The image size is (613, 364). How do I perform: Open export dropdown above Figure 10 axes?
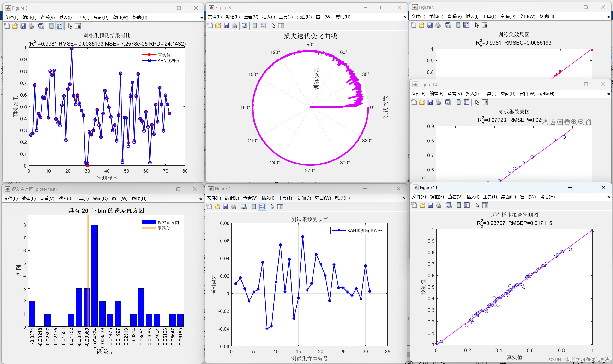545,122
